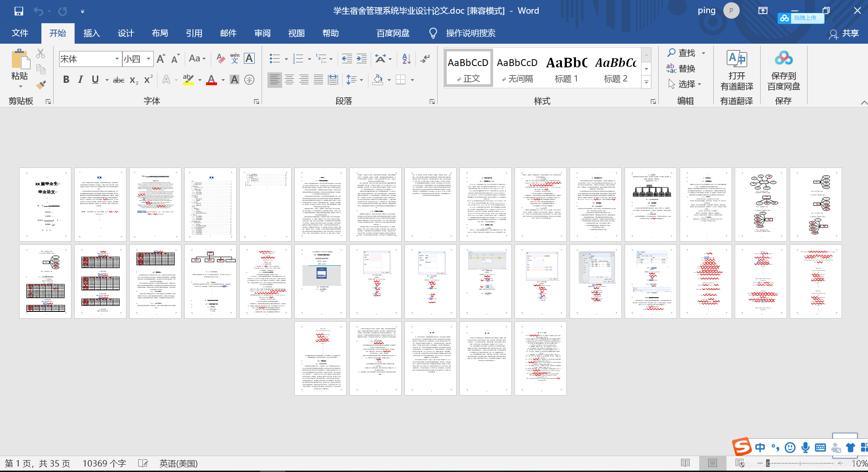The width and height of the screenshot is (868, 472).
Task: Toggle Italic formatting
Action: [x=81, y=80]
